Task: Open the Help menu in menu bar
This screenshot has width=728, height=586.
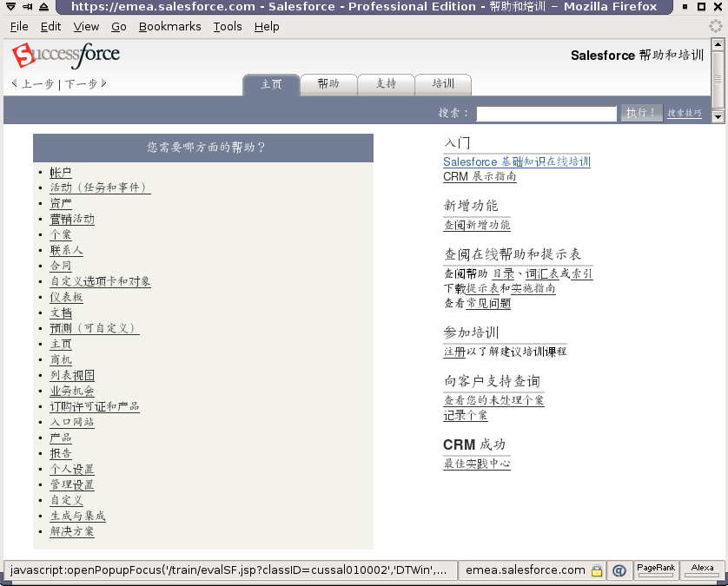Action: (x=267, y=27)
